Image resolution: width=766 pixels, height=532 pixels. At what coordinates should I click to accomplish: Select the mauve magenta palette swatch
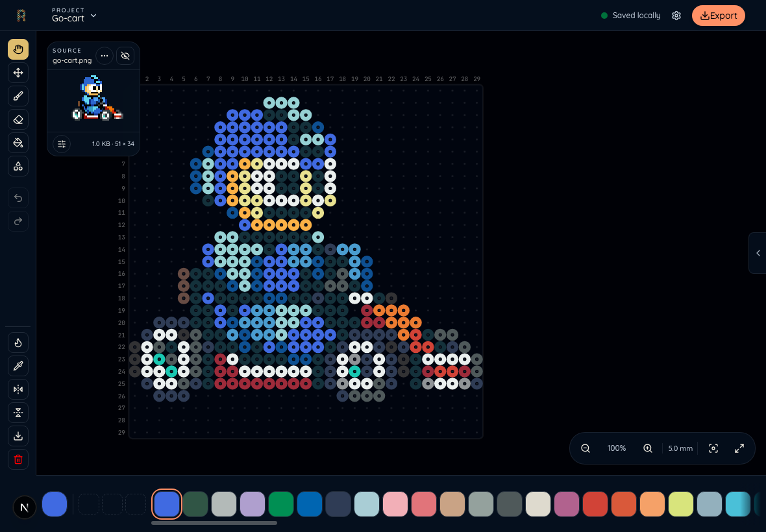point(567,504)
